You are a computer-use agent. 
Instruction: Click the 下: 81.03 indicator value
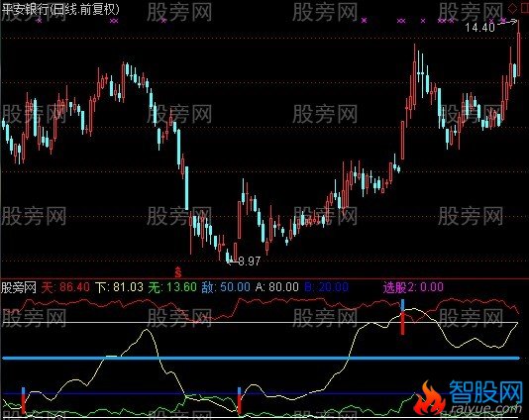(x=120, y=287)
